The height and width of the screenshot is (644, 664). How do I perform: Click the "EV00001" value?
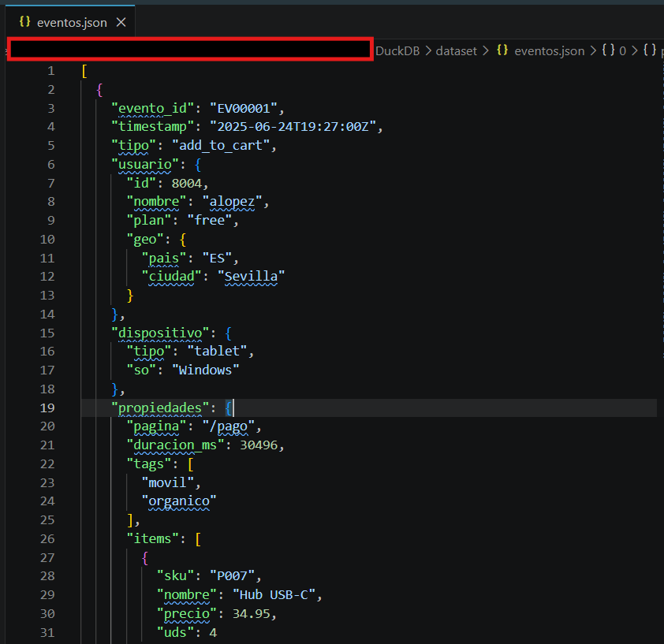(244, 109)
